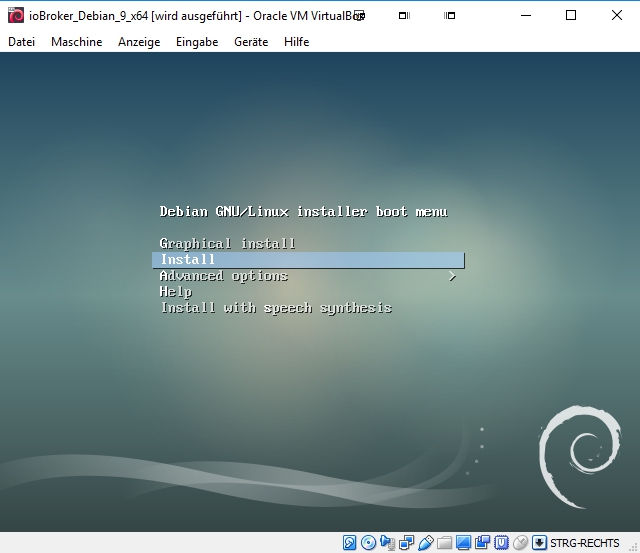Select Install with speech synthesis
Image resolution: width=640 pixels, height=553 pixels.
pyautogui.click(x=276, y=308)
